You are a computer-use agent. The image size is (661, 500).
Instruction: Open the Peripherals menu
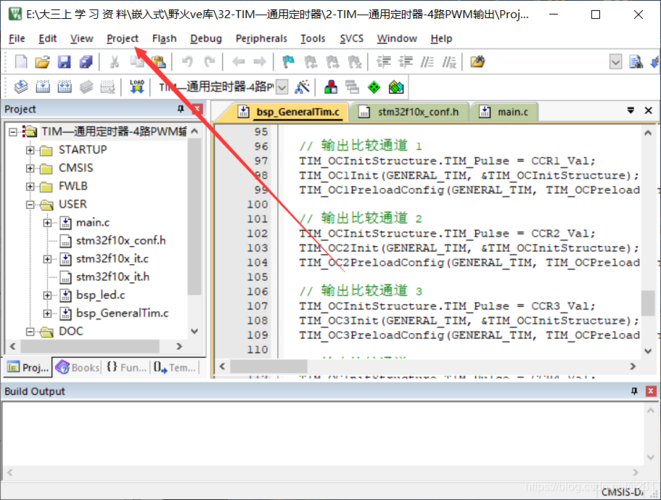261,39
